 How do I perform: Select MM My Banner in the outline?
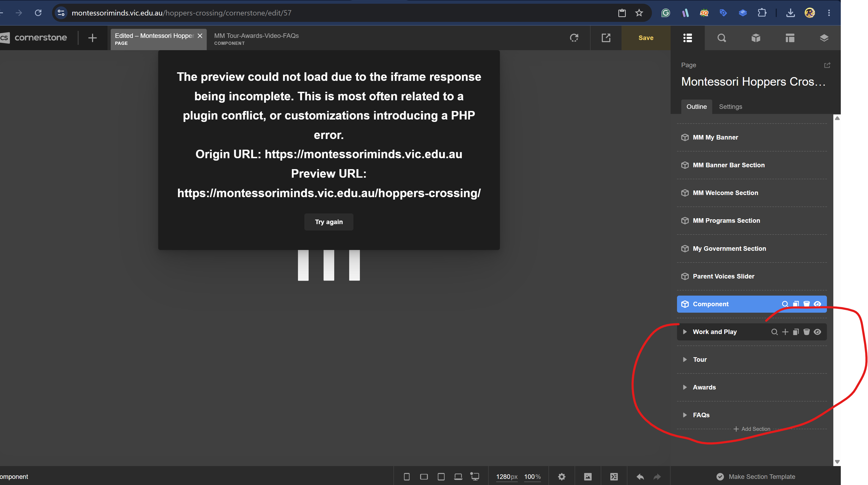[752, 137]
